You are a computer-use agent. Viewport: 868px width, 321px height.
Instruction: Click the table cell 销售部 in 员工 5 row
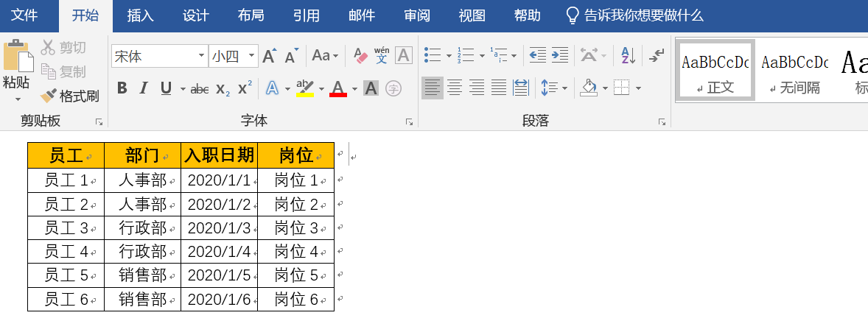click(x=142, y=275)
